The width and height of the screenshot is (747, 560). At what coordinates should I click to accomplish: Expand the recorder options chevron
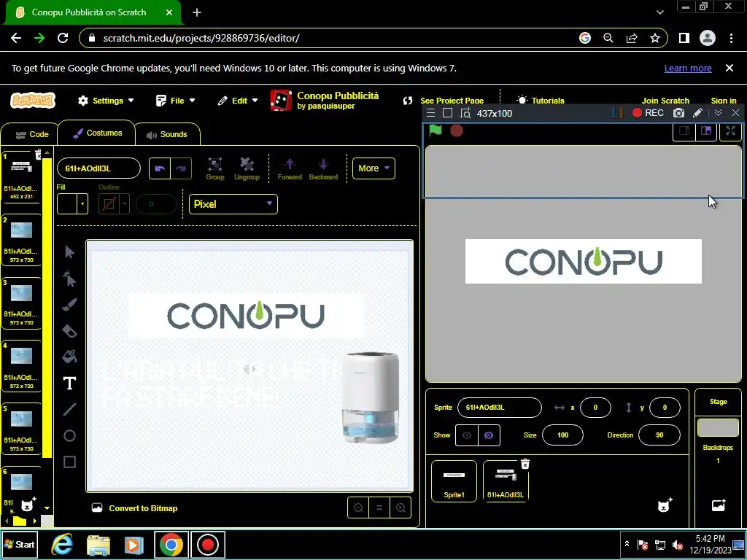click(718, 113)
